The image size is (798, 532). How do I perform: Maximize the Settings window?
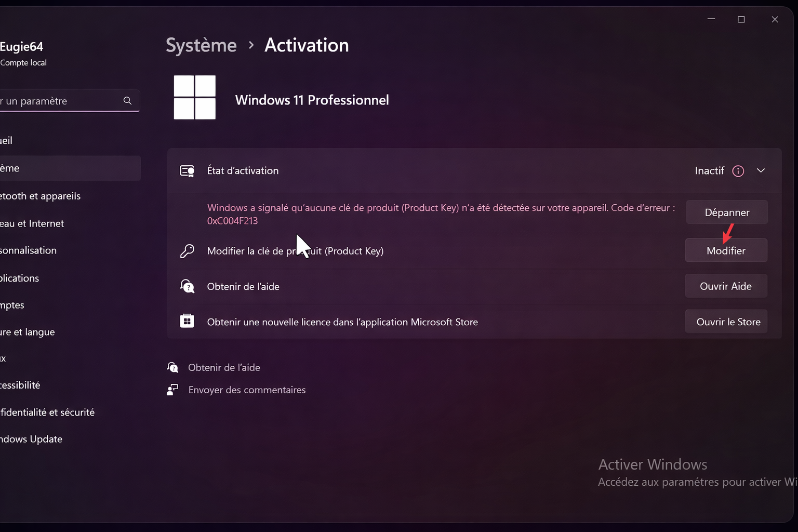point(741,19)
